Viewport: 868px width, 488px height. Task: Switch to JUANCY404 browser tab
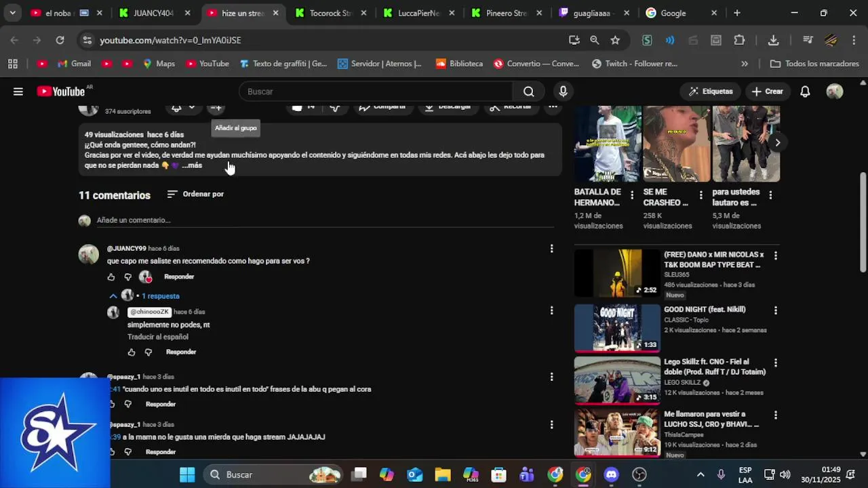point(154,13)
